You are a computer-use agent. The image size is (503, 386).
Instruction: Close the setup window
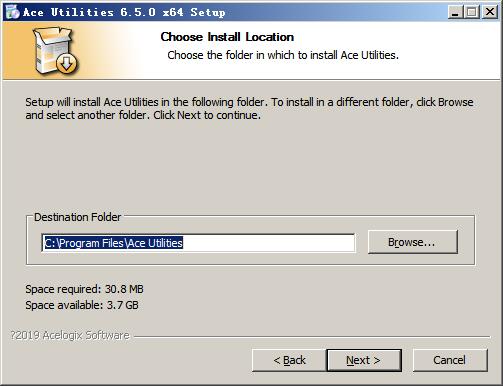[x=490, y=12]
